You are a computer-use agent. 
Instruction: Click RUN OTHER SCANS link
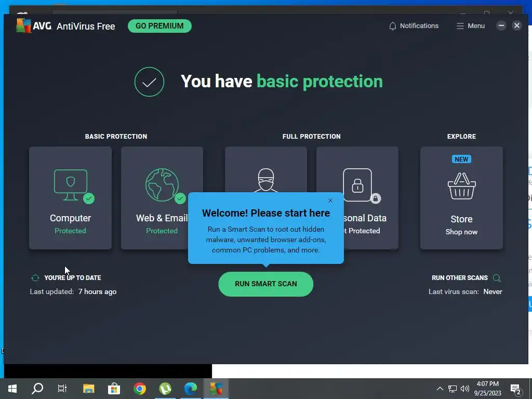(459, 278)
